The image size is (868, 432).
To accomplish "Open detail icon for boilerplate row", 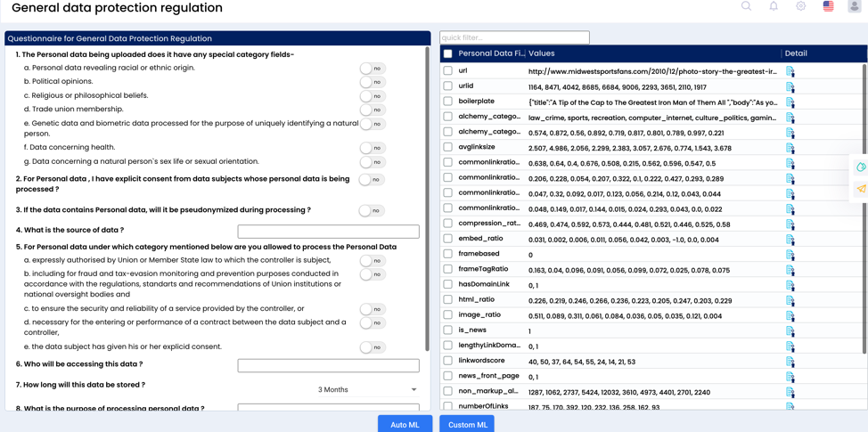I will coord(790,102).
